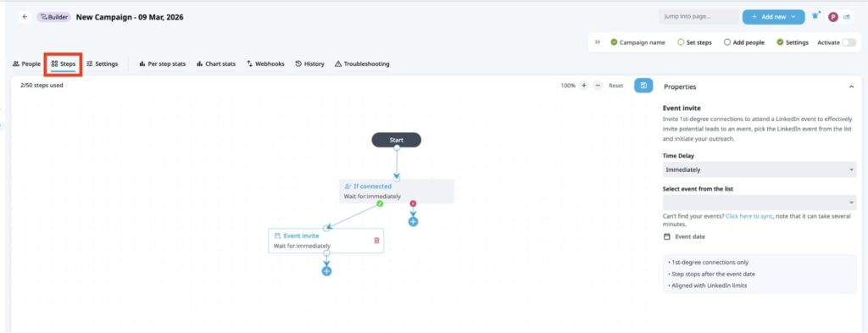Click the 2/50 steps used label
This screenshot has height=333, width=868.
tap(42, 86)
